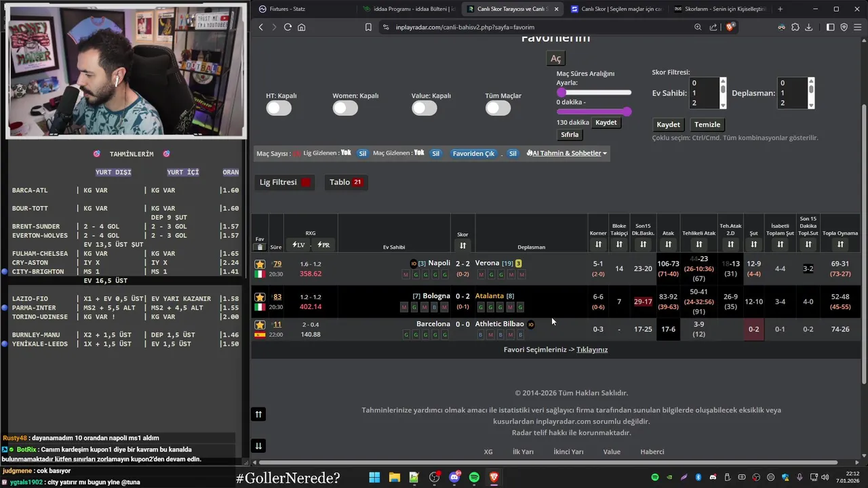Open the AI Tahmin & Sohbetler dropdown
This screenshot has height=488, width=868.
tap(567, 153)
